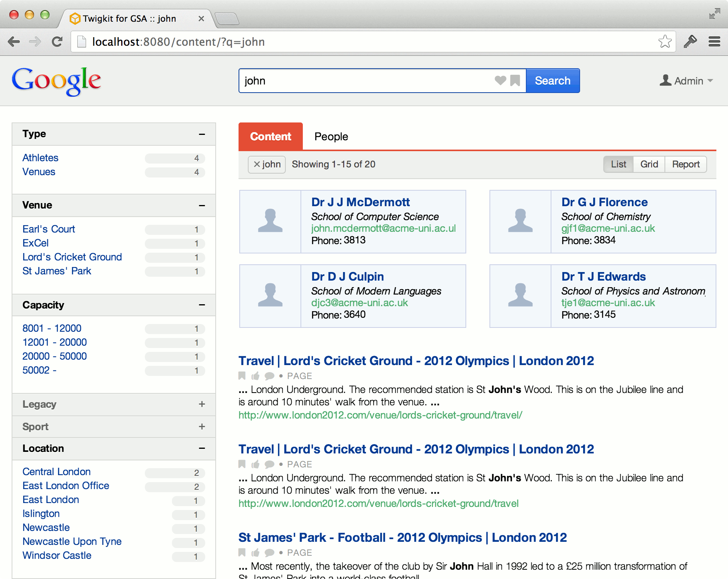Comment on the St James' Park Football result
This screenshot has height=579, width=728.
[x=270, y=553]
